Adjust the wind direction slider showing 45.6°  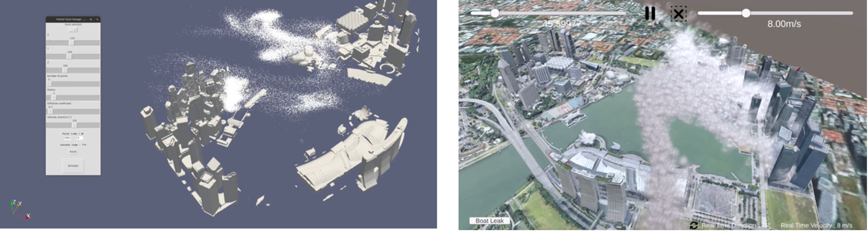tap(548, 13)
